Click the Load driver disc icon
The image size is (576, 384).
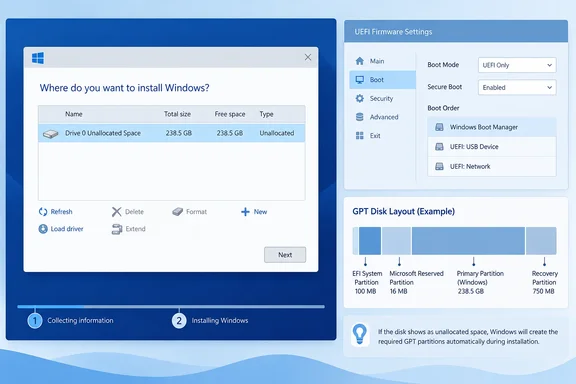[43, 229]
